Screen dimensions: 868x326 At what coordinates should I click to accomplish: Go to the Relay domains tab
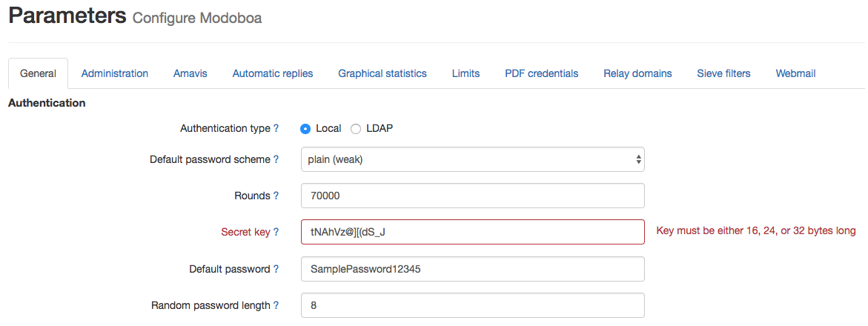[637, 73]
